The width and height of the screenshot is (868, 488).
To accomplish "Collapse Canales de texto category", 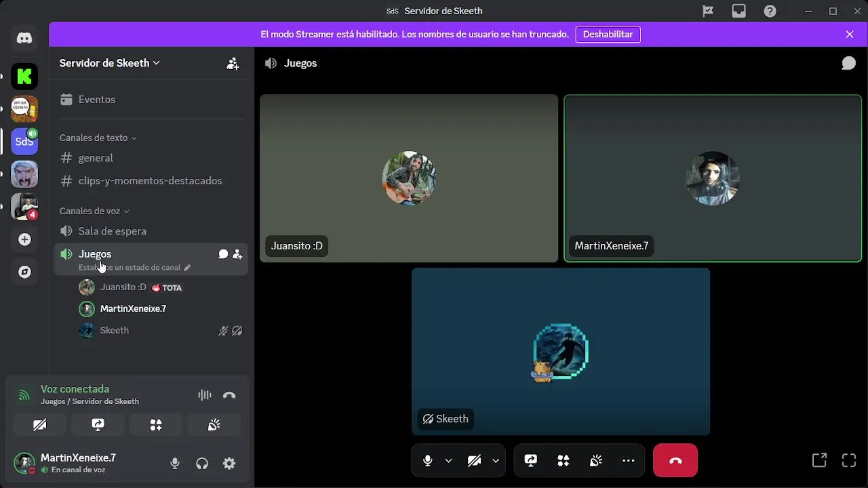I will click(98, 138).
